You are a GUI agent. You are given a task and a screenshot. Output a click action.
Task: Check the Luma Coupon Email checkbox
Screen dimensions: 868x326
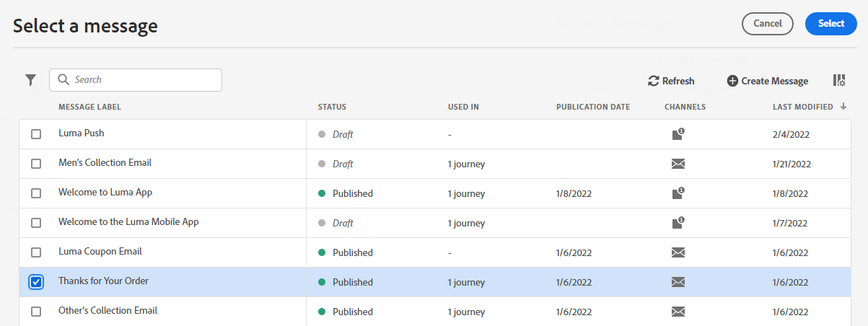[36, 252]
